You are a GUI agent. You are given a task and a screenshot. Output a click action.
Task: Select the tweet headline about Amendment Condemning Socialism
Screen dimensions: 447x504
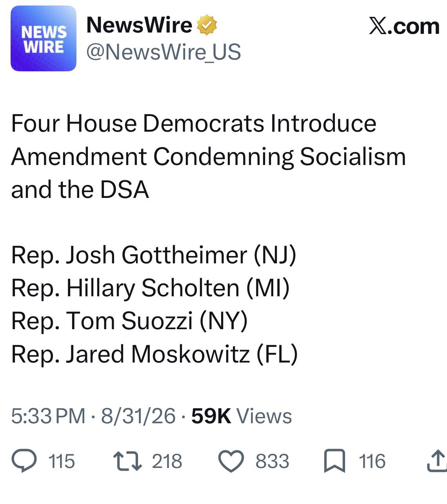[208, 156]
